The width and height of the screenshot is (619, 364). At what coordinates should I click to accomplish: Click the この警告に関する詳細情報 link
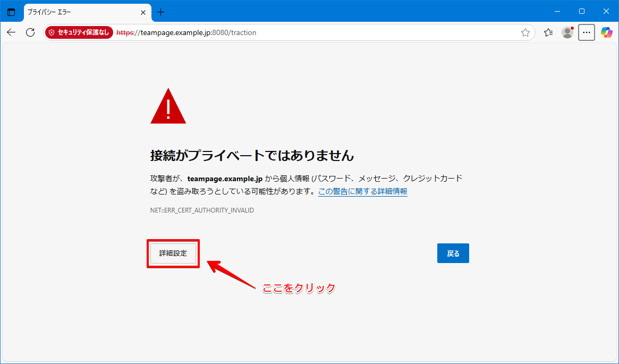362,191
